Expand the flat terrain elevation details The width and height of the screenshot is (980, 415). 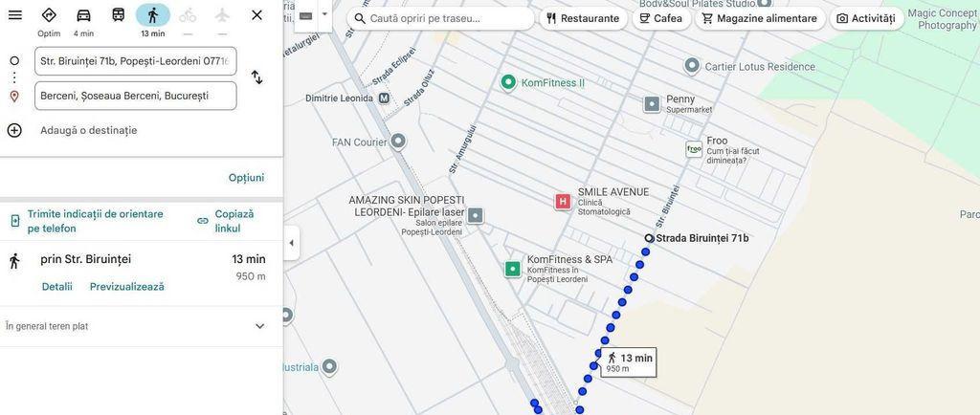click(x=259, y=326)
